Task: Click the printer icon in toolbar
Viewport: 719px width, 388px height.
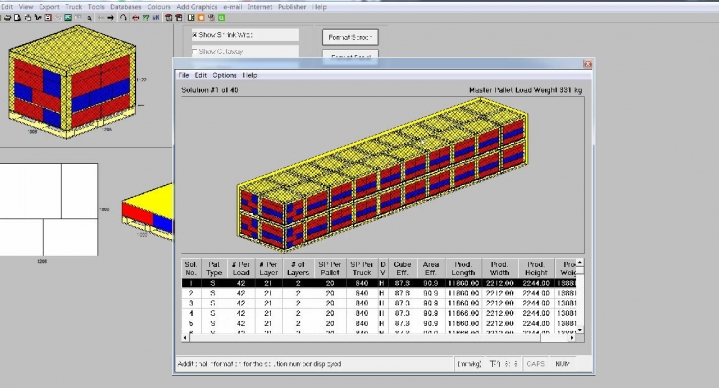Action: point(7,18)
